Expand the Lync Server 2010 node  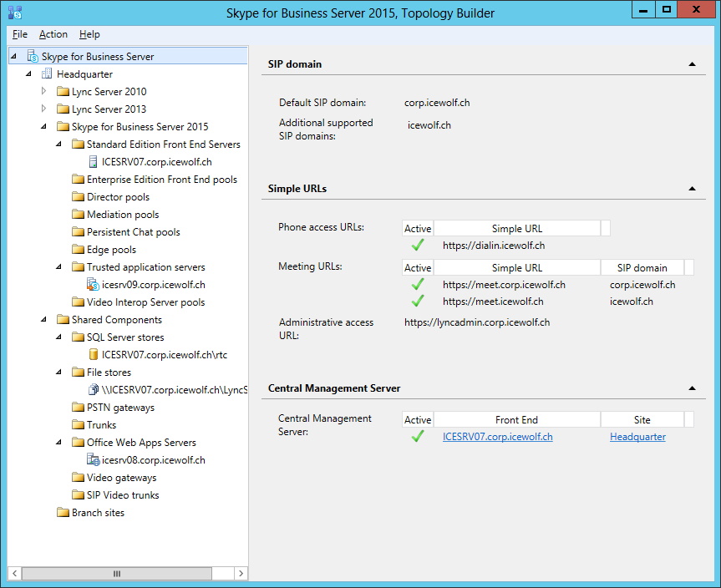(x=43, y=91)
